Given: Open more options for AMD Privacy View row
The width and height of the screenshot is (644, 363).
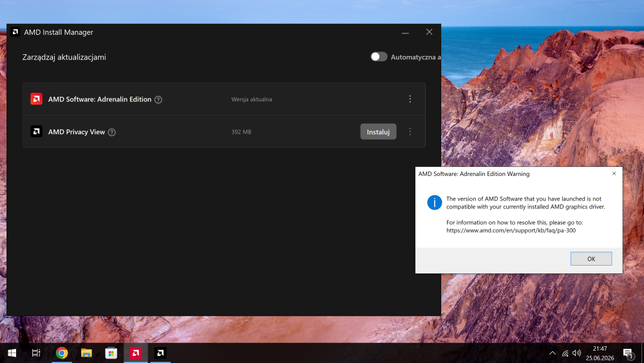Looking at the screenshot, I should [410, 132].
